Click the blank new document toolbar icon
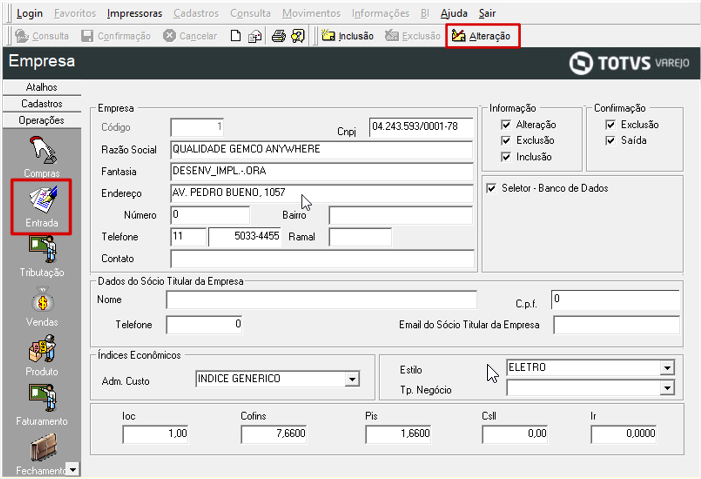Screen dimensions: 701x479 (236, 36)
